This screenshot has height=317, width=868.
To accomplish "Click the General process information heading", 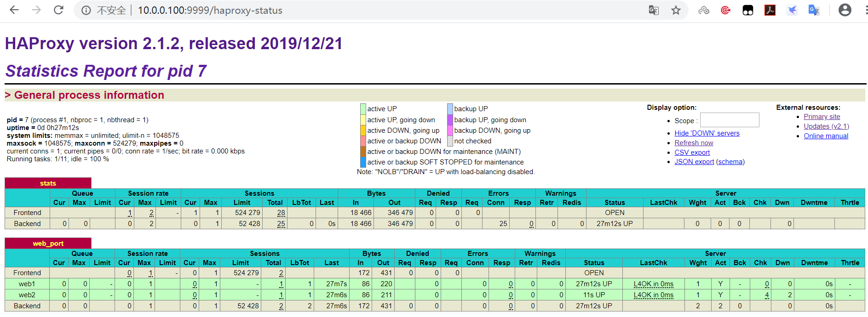I will 89,95.
